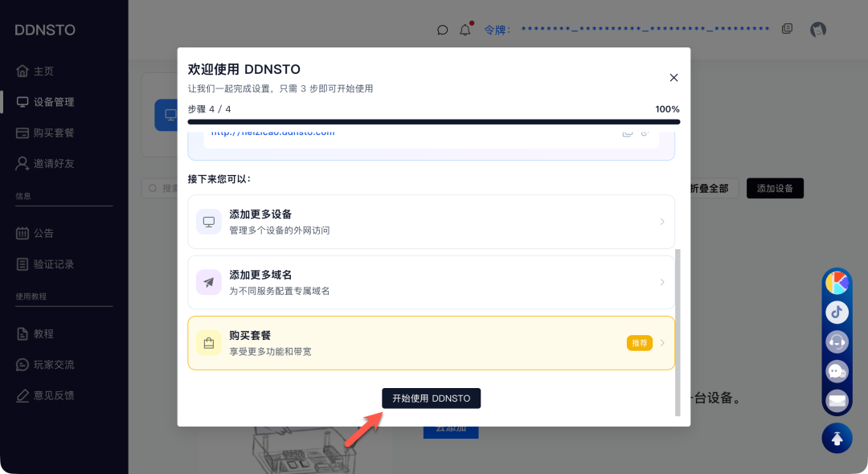
Task: Click the 开始使用 DDNSTO button
Action: click(x=431, y=398)
